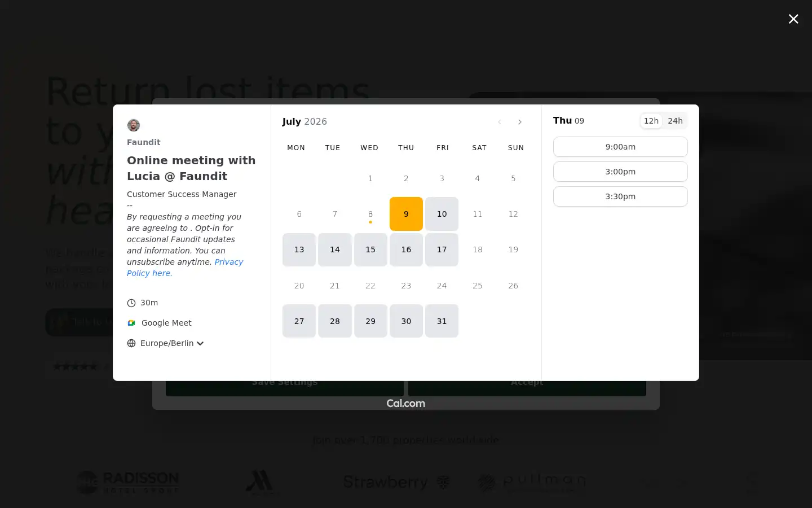Click the Radisson logo in the background page

click(x=128, y=483)
